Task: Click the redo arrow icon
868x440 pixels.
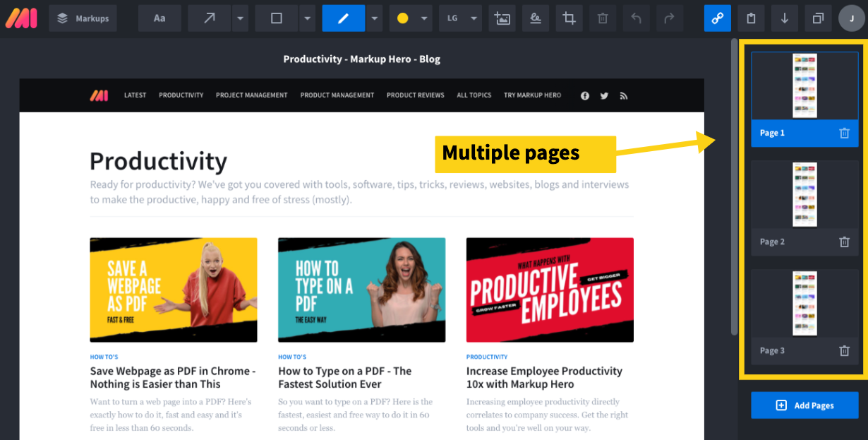Action: pos(670,18)
